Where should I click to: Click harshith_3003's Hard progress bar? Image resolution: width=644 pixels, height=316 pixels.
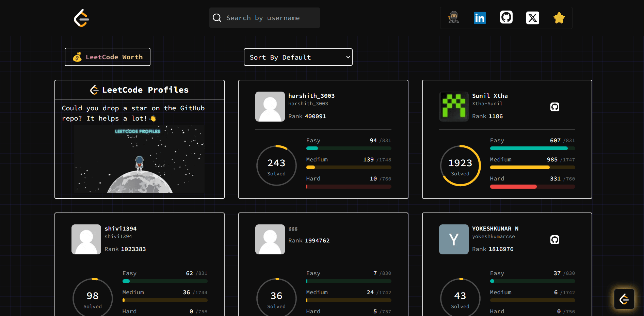click(x=348, y=187)
